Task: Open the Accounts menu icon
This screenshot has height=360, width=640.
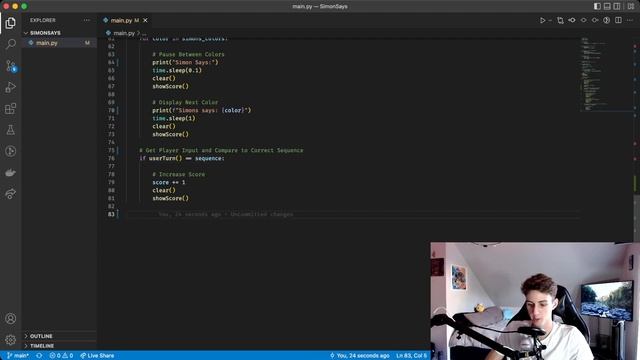Action: pos(11,318)
